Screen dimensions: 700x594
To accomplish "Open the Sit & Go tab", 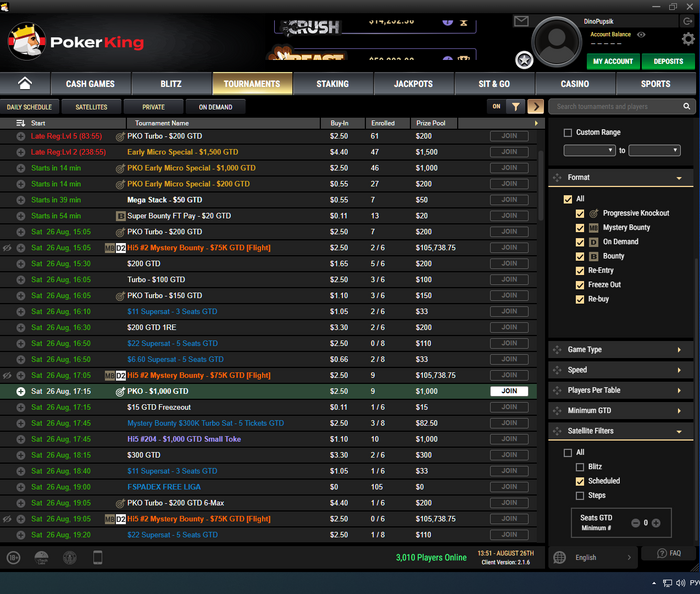I will pos(494,84).
